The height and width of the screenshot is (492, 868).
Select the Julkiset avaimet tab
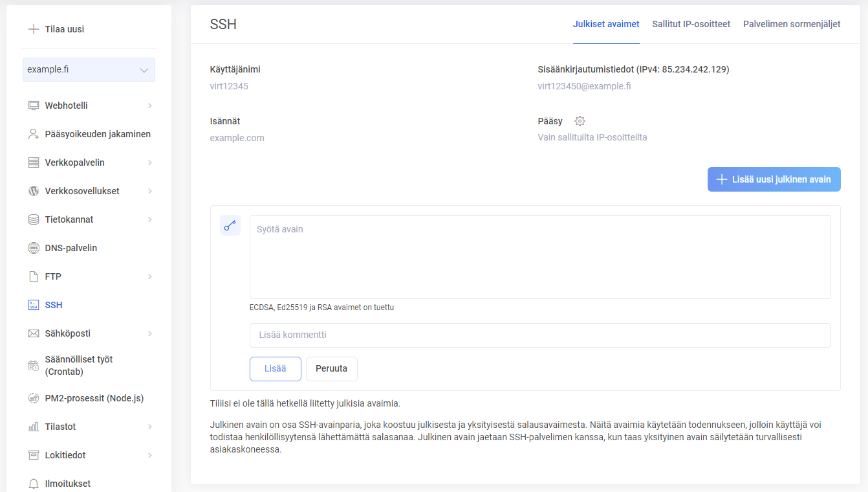(606, 24)
